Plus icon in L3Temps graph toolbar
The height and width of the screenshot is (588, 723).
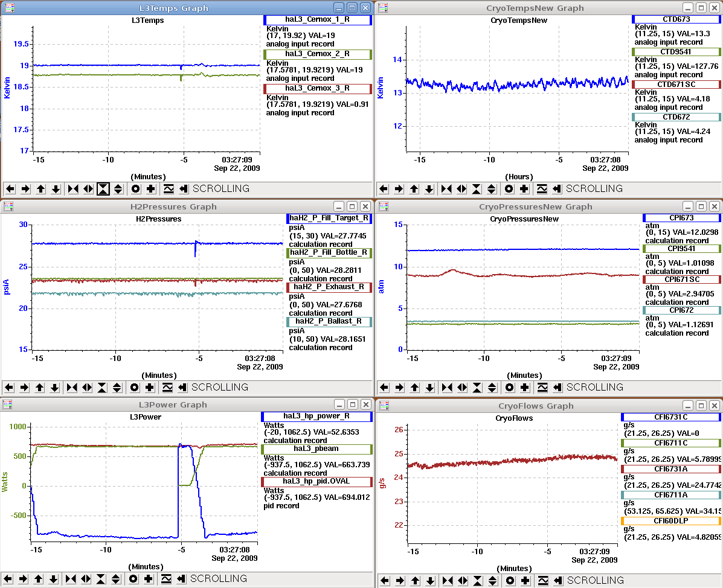(x=151, y=189)
